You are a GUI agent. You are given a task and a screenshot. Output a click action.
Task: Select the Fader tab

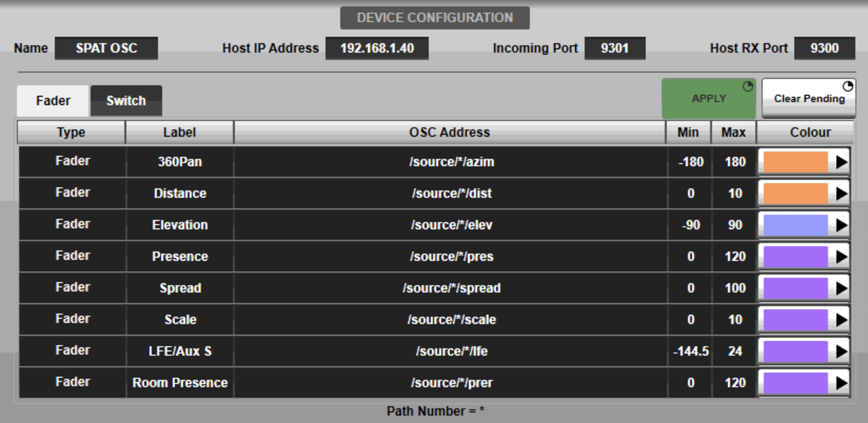pos(53,101)
